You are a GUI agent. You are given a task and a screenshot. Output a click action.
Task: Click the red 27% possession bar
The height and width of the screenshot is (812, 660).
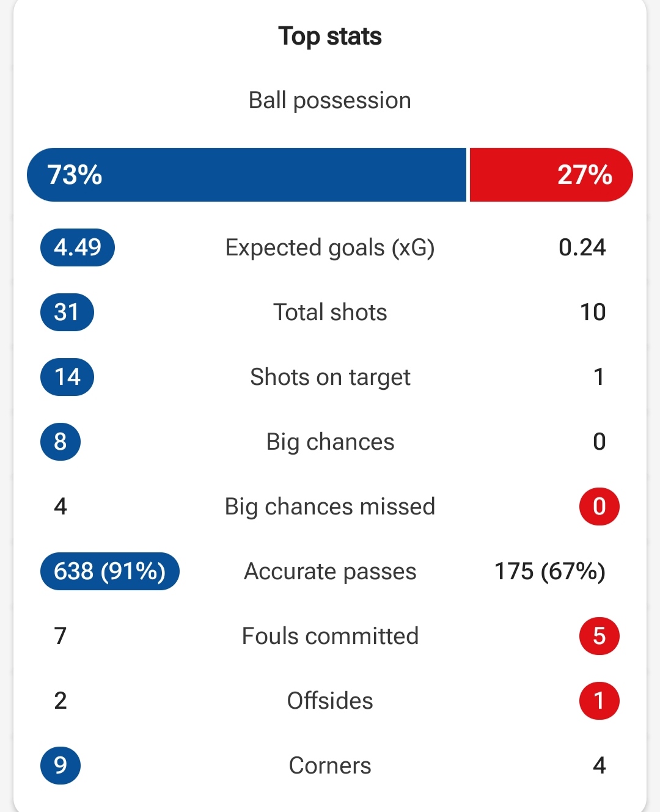click(x=551, y=175)
